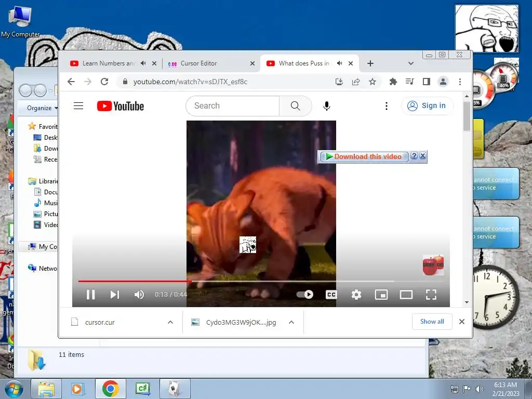Open the video settings gear
Image resolution: width=532 pixels, height=399 pixels.
pos(356,295)
